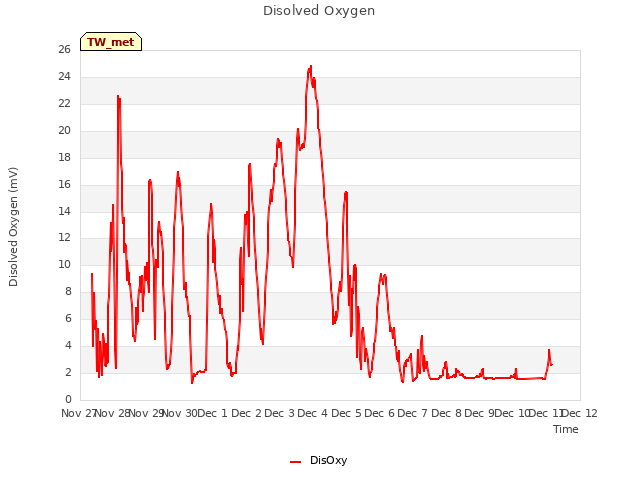Viewport: 640px width, 480px height.
Task: Click the y-axis value 4
Action: [68, 345]
